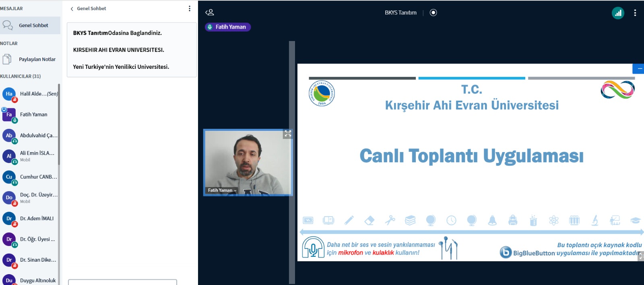Click fullscreen icon at slide corner

coord(641,256)
